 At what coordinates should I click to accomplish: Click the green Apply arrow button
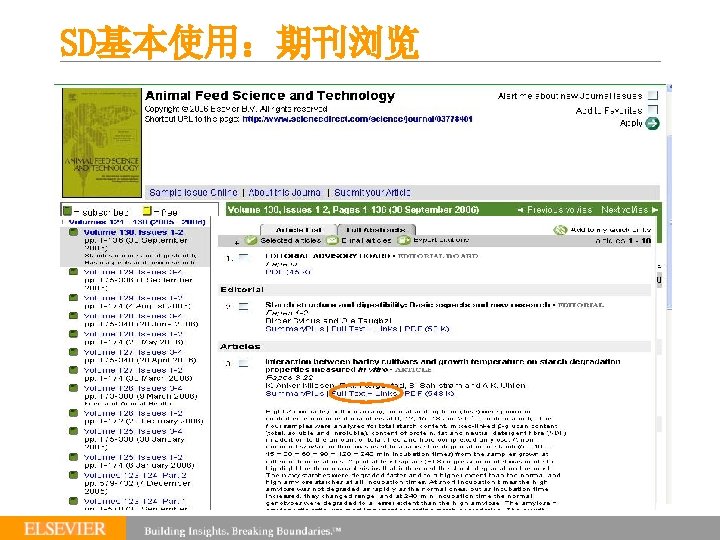click(x=652, y=124)
